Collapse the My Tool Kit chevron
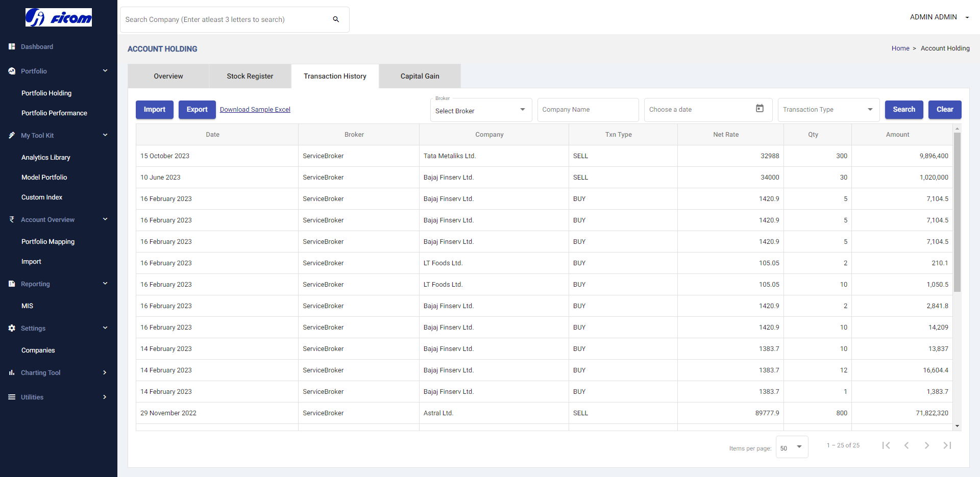The height and width of the screenshot is (477, 980). tap(105, 135)
